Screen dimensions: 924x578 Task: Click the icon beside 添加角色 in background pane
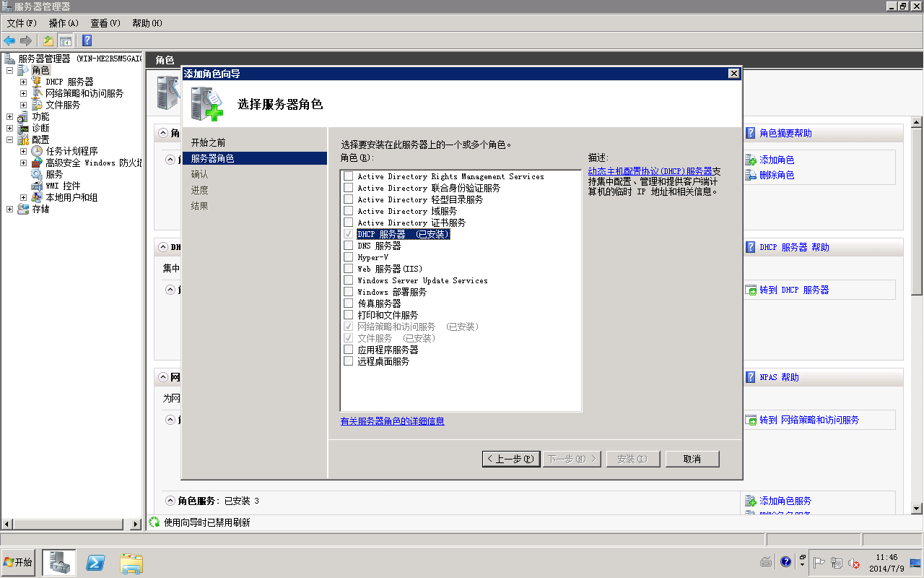coord(751,160)
